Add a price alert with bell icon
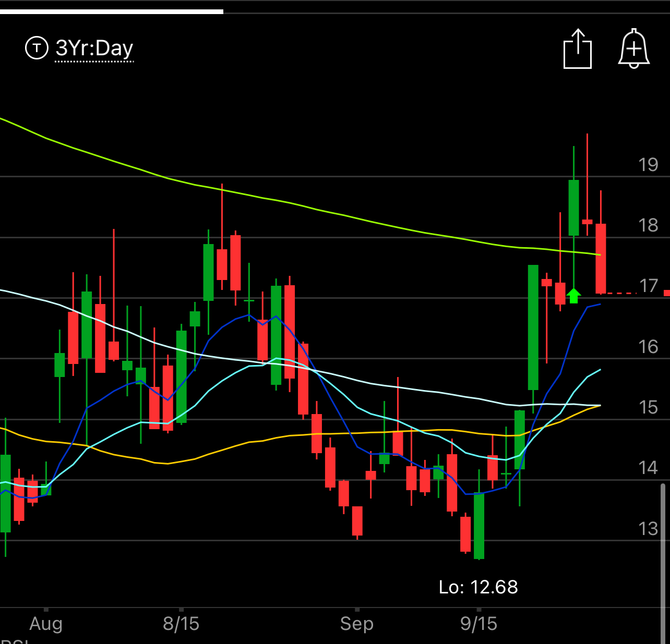This screenshot has width=670, height=644. (x=634, y=48)
